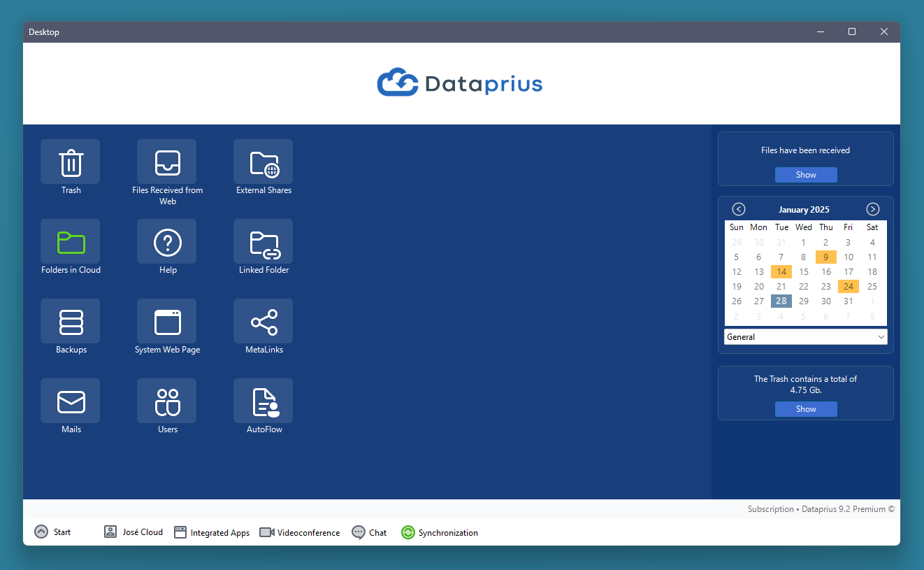Open Files Received from Web

coord(167,162)
